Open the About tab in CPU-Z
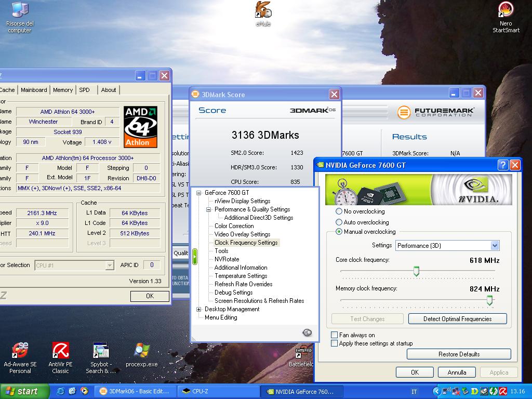The width and height of the screenshot is (532, 399). coord(109,90)
